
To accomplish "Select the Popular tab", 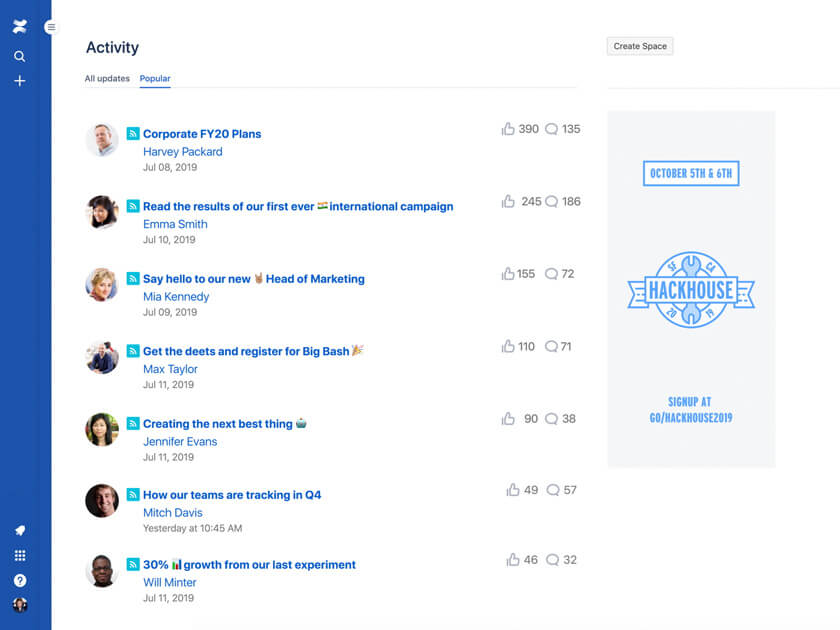I will pyautogui.click(x=155, y=78).
